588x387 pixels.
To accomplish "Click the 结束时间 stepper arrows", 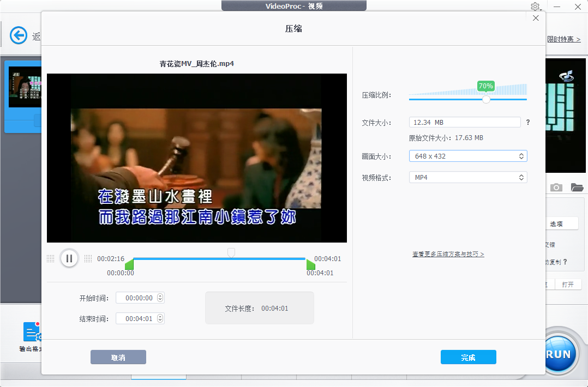I will (x=160, y=319).
